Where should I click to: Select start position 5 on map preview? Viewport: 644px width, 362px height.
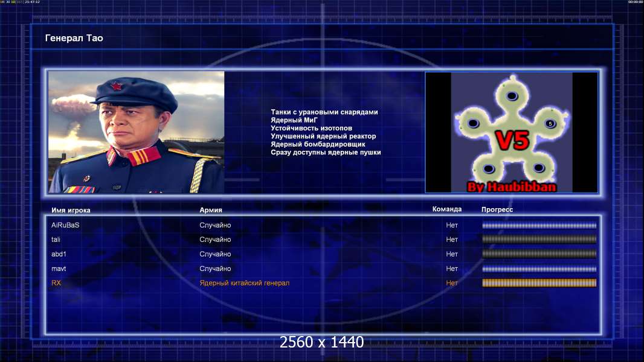550,124
